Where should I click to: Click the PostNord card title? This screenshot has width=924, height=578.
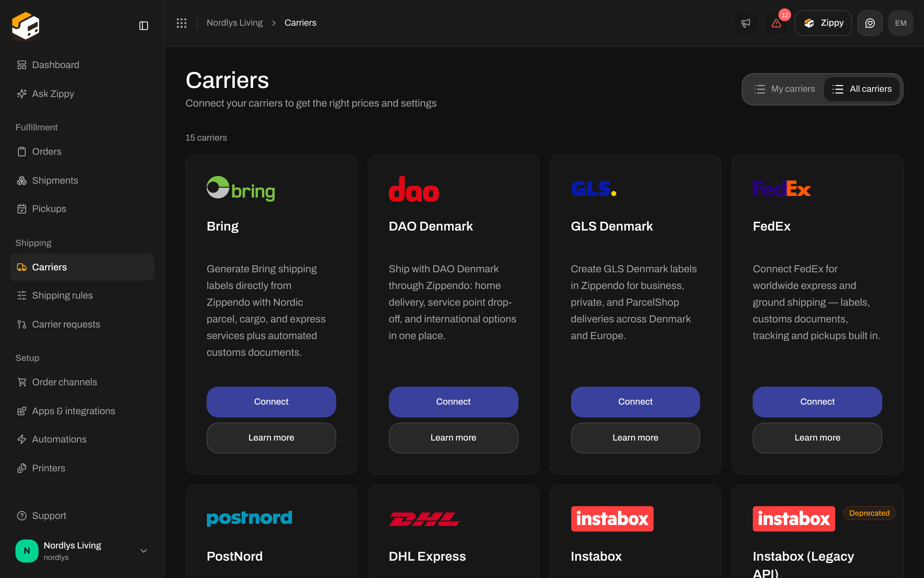[x=235, y=556]
